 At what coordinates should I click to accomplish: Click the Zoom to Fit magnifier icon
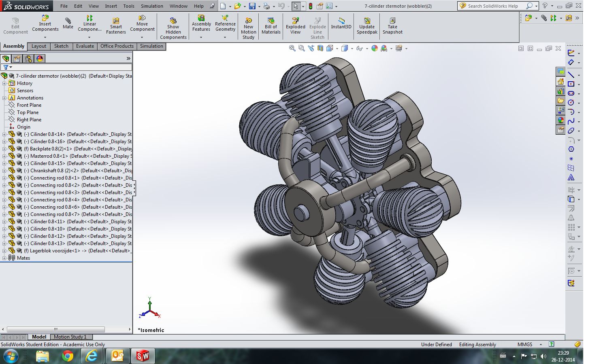(292, 48)
